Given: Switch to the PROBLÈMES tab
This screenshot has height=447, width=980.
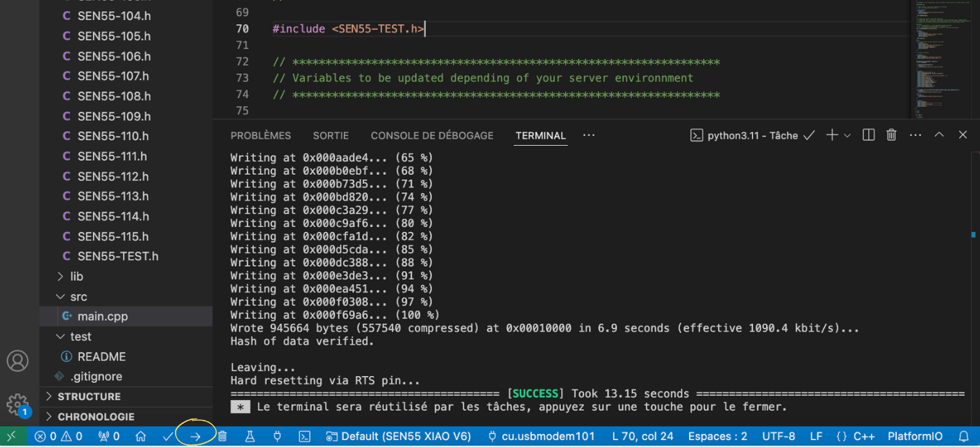Looking at the screenshot, I should (x=260, y=135).
